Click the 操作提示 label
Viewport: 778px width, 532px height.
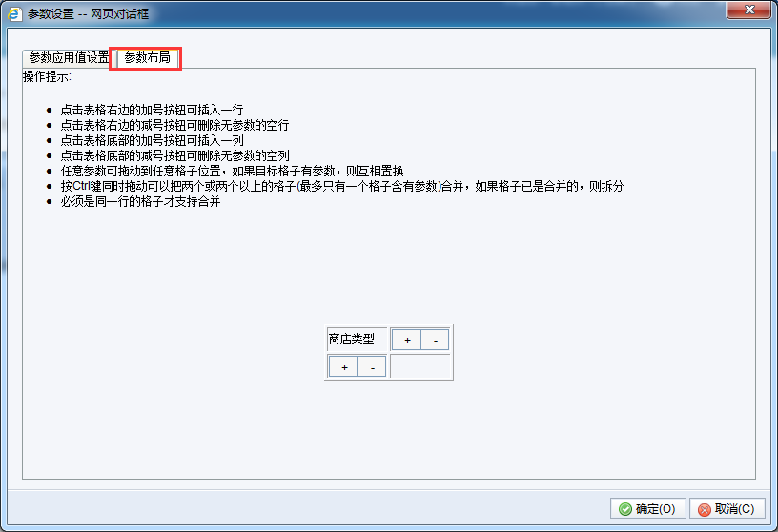(47, 77)
